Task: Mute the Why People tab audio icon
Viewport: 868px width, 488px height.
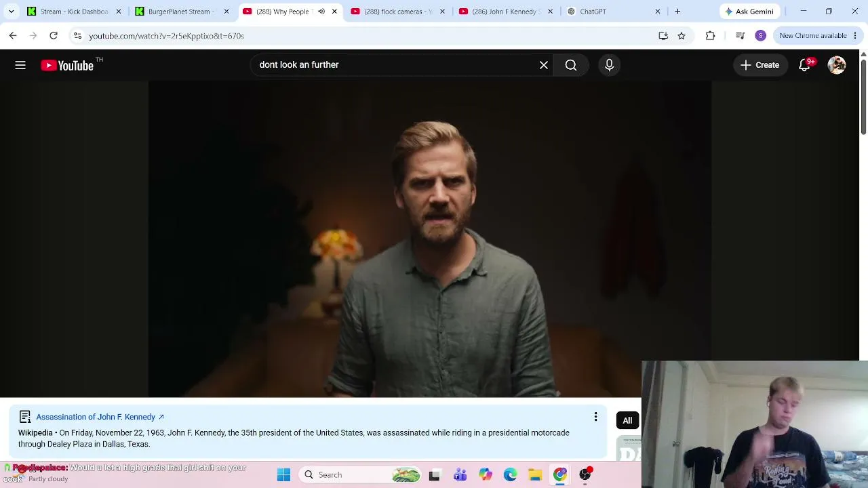Action: click(321, 12)
